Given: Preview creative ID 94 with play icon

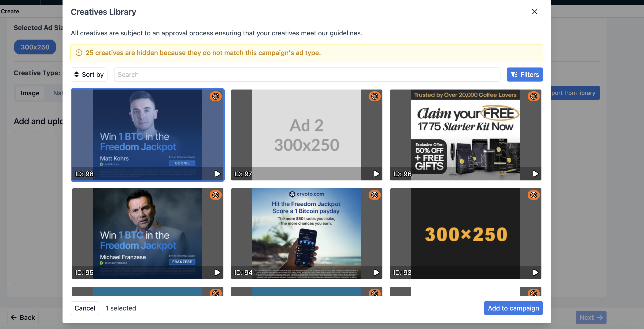Looking at the screenshot, I should click(x=377, y=272).
